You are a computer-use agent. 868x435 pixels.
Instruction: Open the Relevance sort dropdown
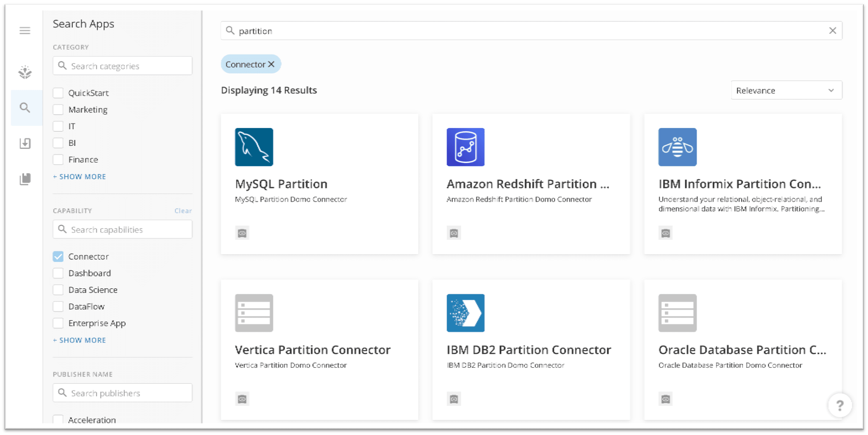pyautogui.click(x=786, y=90)
